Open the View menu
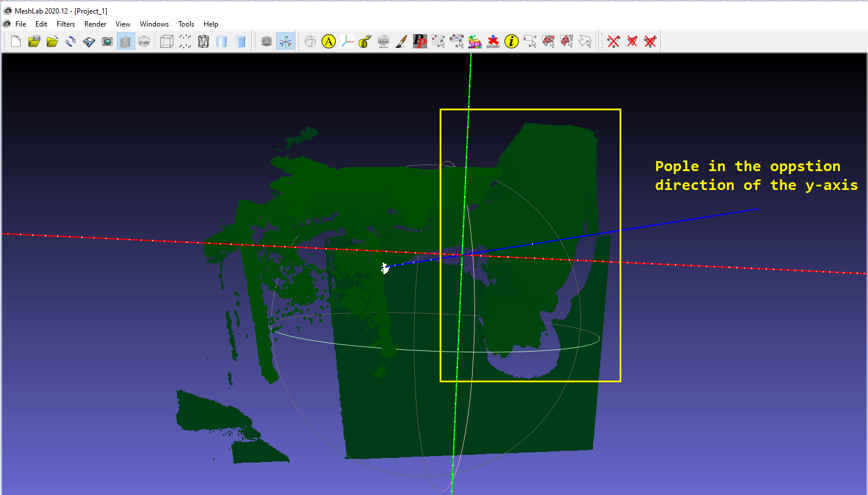This screenshot has height=495, width=868. point(123,24)
